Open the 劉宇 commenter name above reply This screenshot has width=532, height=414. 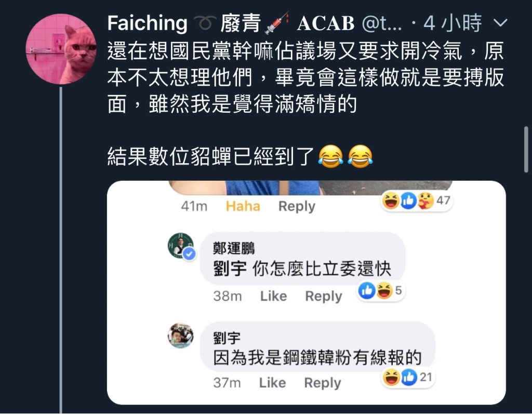227,338
